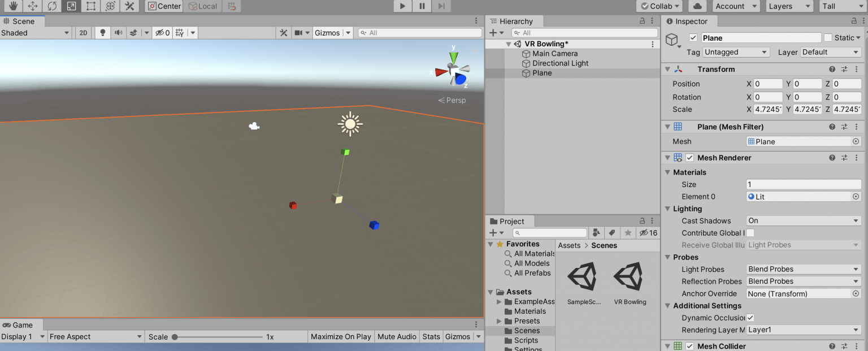Disable the Mesh Renderer component checkbox
This screenshot has width=868, height=351.
[689, 157]
